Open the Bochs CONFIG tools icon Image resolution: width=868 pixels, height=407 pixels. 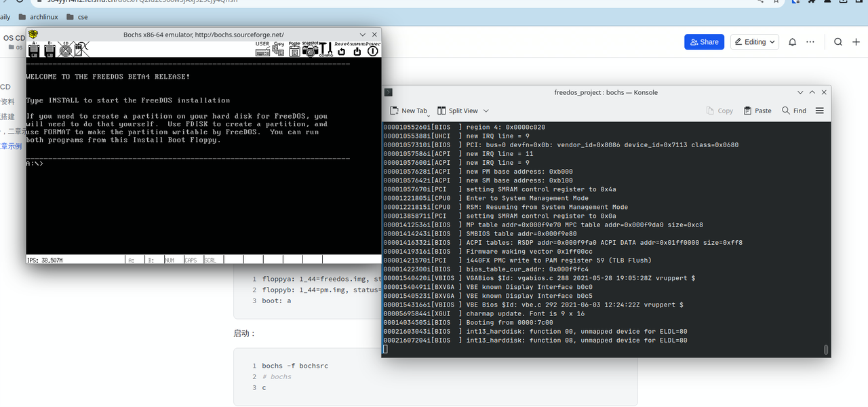click(326, 49)
